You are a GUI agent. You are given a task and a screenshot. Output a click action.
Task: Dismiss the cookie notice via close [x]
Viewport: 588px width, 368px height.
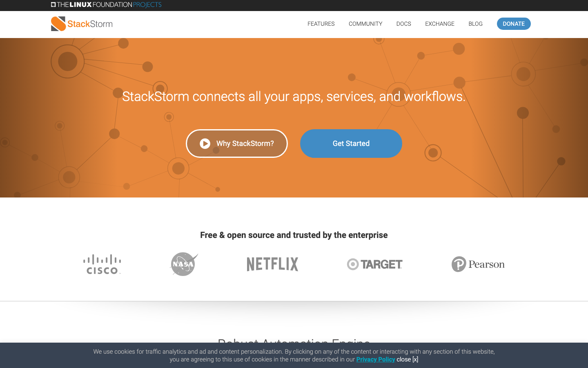(408, 359)
